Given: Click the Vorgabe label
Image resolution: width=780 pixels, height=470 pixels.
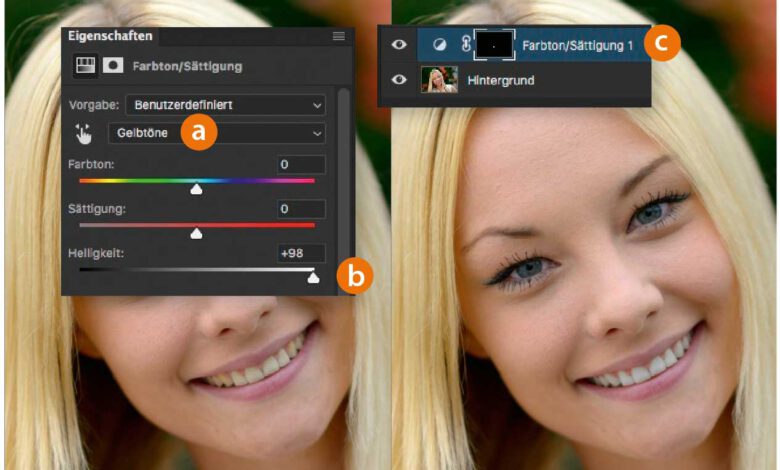Looking at the screenshot, I should tap(94, 105).
